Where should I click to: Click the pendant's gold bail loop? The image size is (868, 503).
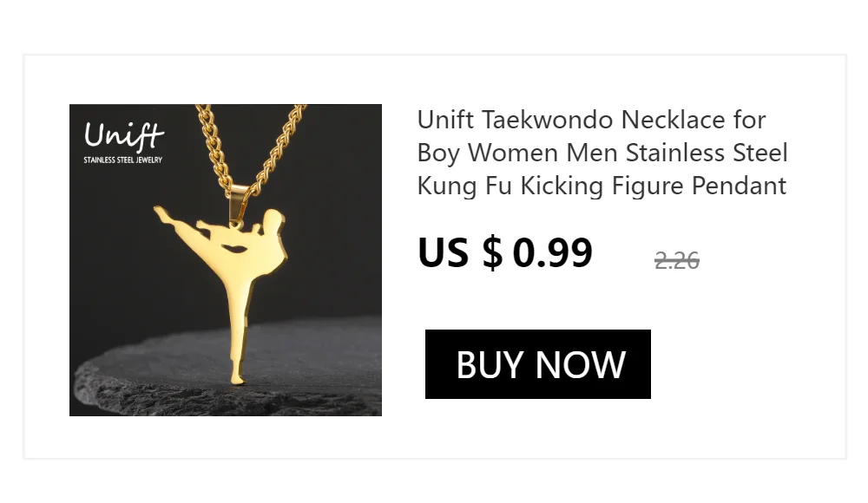click(x=238, y=202)
